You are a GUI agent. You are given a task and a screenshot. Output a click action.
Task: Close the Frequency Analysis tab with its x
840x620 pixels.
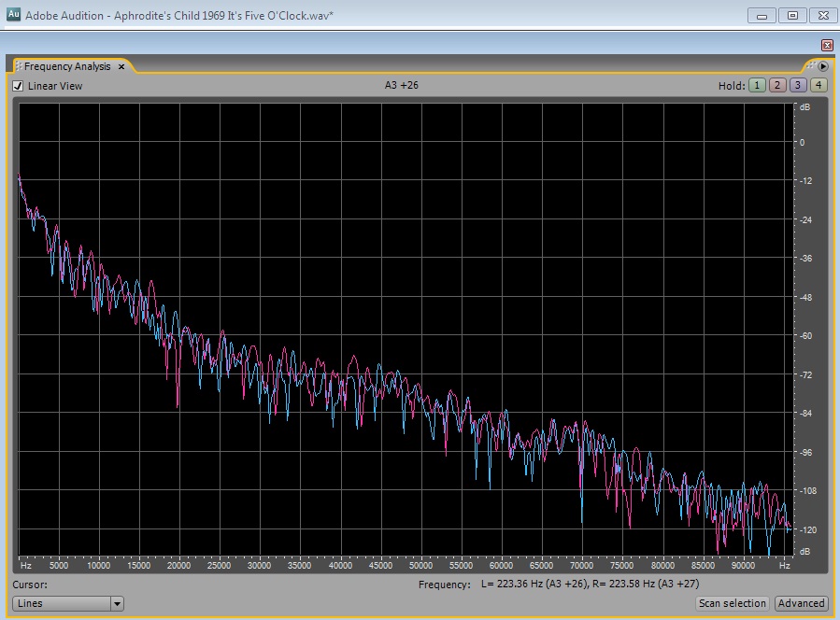click(x=121, y=67)
